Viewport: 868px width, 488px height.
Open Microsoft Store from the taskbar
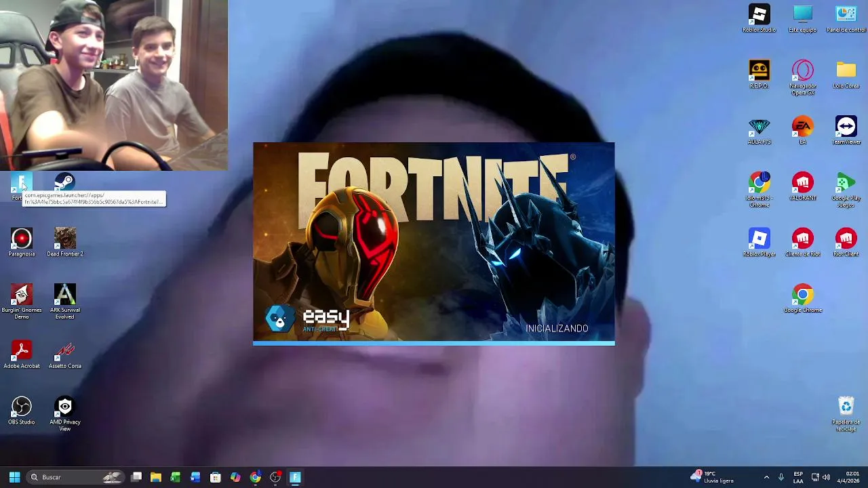coord(215,477)
